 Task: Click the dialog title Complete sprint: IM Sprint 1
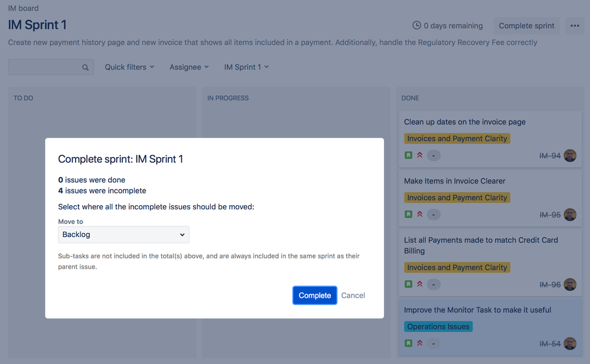coord(120,159)
